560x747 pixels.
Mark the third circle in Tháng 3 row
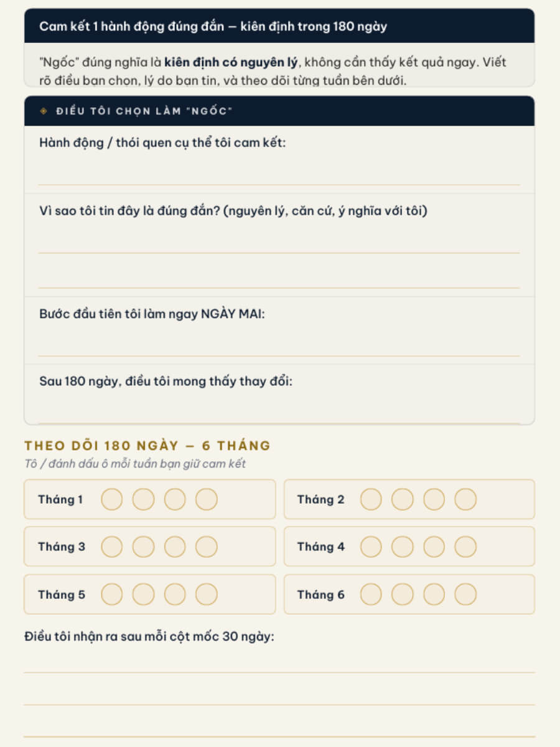[x=175, y=547]
